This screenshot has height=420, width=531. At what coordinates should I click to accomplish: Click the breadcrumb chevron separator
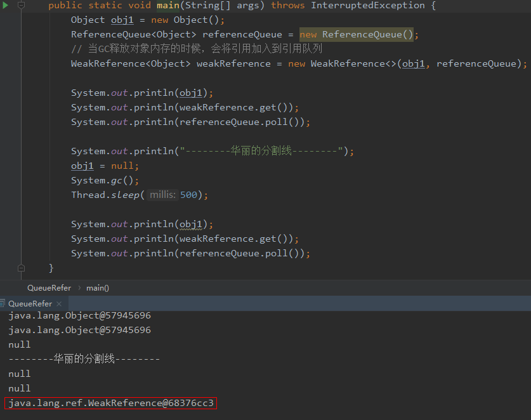click(x=79, y=288)
